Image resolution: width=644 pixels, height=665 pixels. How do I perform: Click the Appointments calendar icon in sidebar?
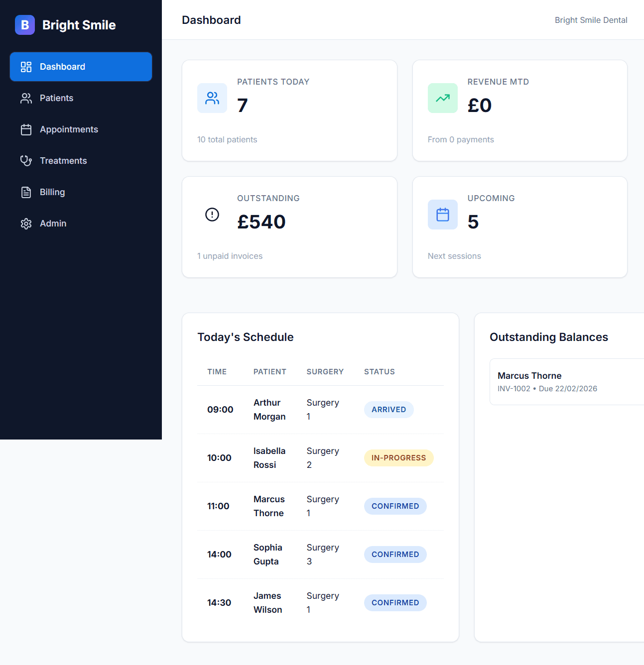click(x=26, y=129)
